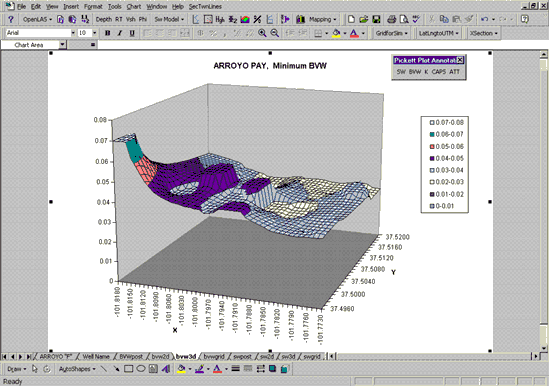Screen dimensions: 549x386
Task: Open a file with folder icon
Action: 364,19
